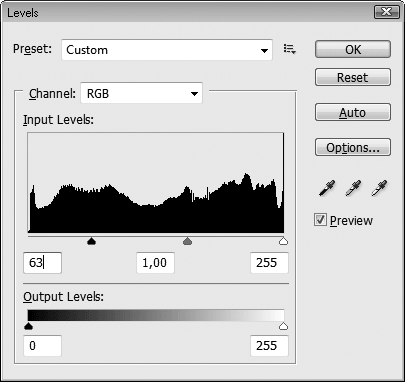This screenshot has width=405, height=382.
Task: Click the Auto button
Action: click(353, 112)
